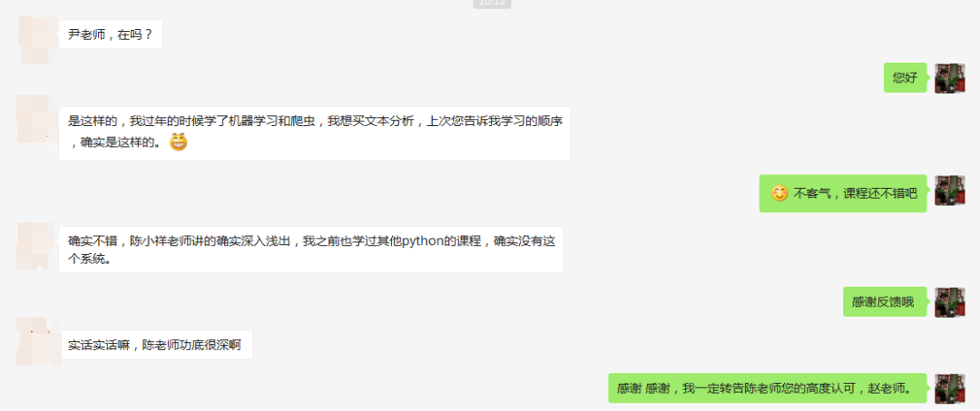This screenshot has height=411, width=980.
Task: Open sender avatar beside the 您好 message
Action: coord(949,78)
